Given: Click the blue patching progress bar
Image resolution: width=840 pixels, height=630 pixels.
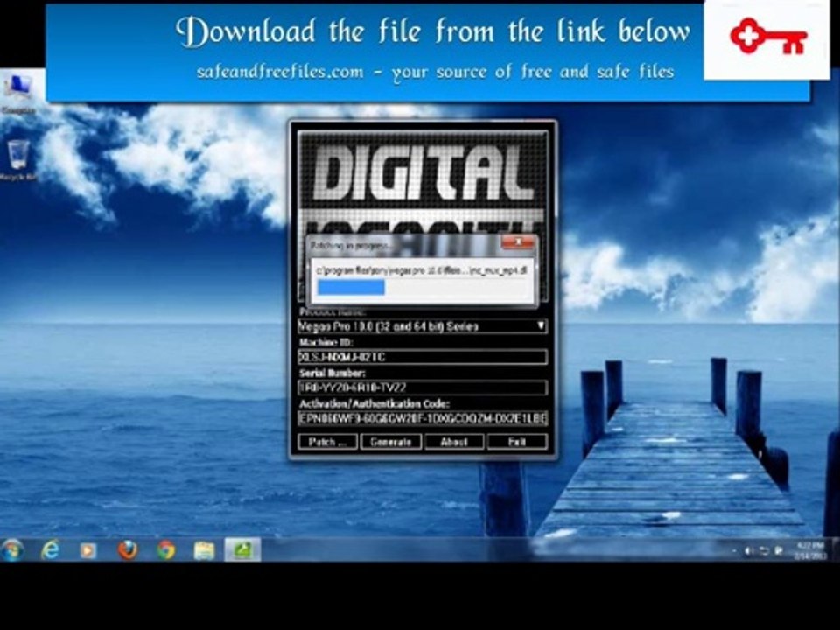Looking at the screenshot, I should pos(351,287).
